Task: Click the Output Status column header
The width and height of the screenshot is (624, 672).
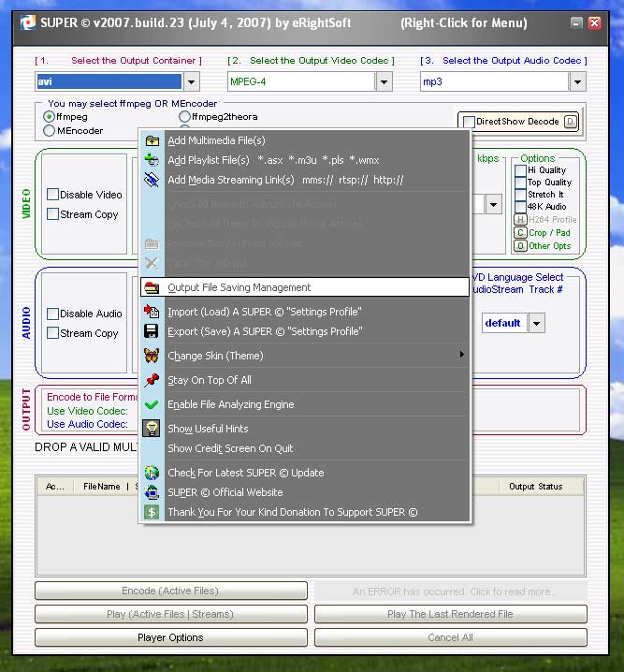Action: (536, 487)
